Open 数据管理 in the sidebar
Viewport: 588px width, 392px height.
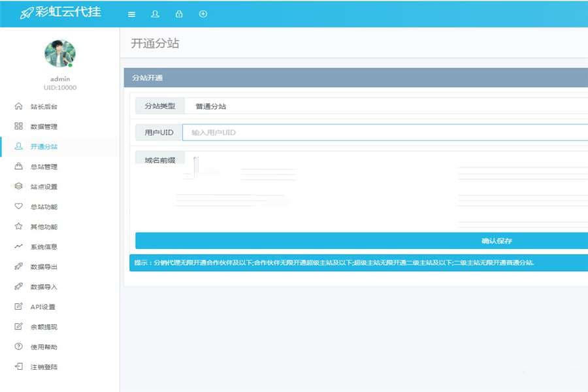44,126
